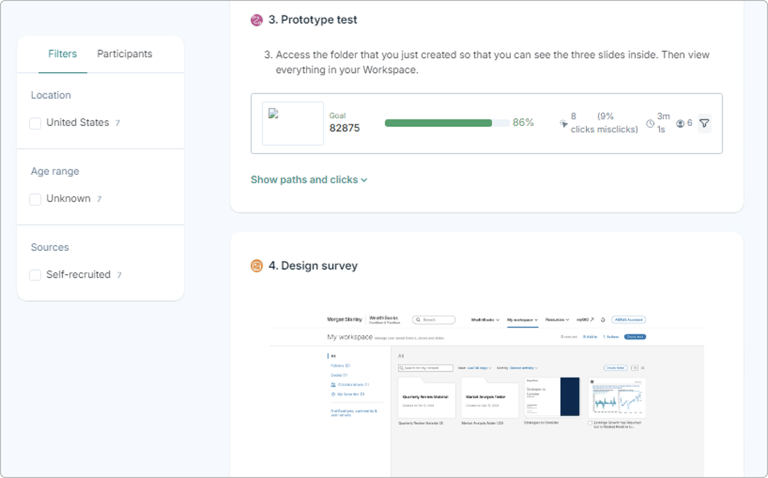Expand Show paths and clicks
The image size is (768, 478).
303,180
